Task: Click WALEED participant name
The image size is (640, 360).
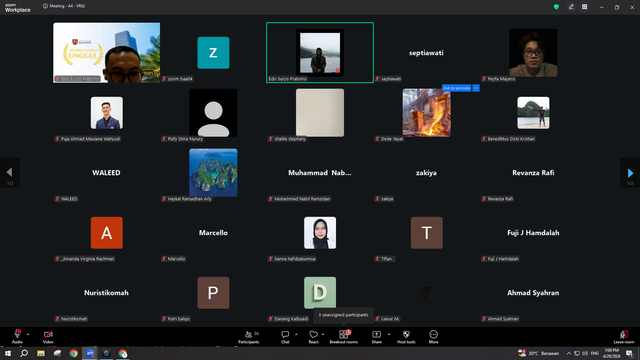Action: (x=106, y=173)
